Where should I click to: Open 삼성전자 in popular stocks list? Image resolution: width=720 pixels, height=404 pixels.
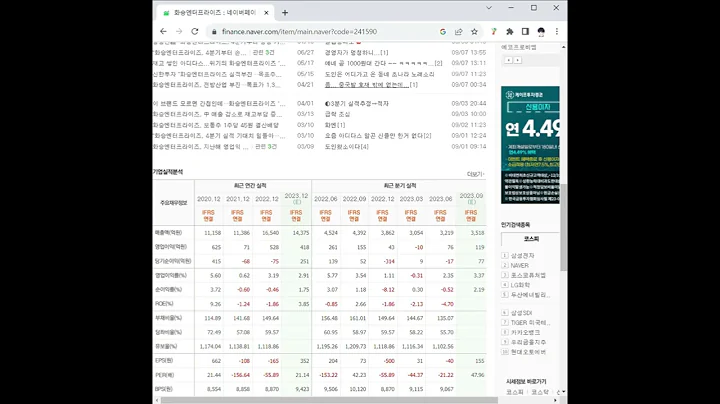[523, 255]
